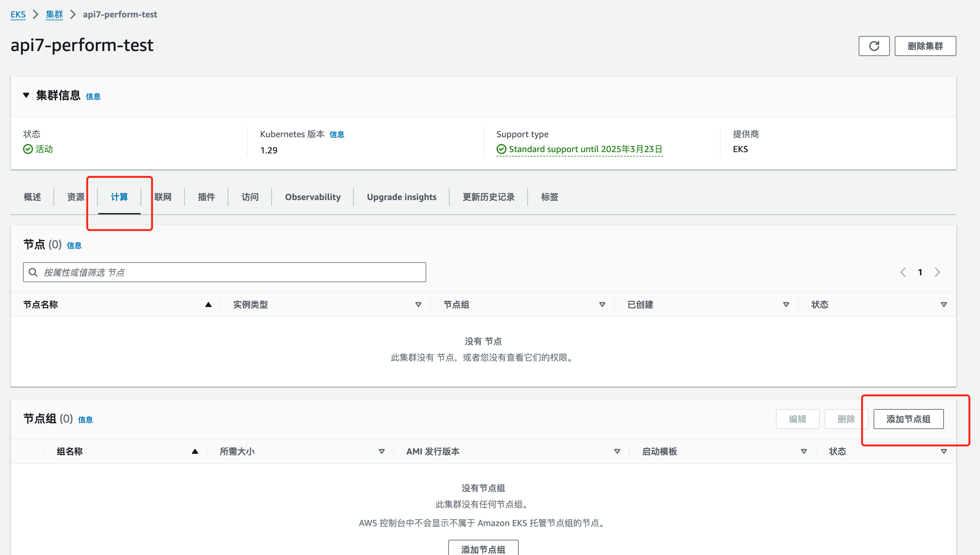The height and width of the screenshot is (555, 980).
Task: Click the 提供商 value EKS
Action: coord(740,149)
